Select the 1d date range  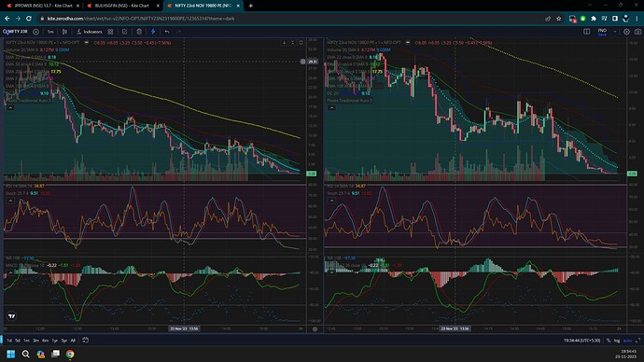point(9,341)
